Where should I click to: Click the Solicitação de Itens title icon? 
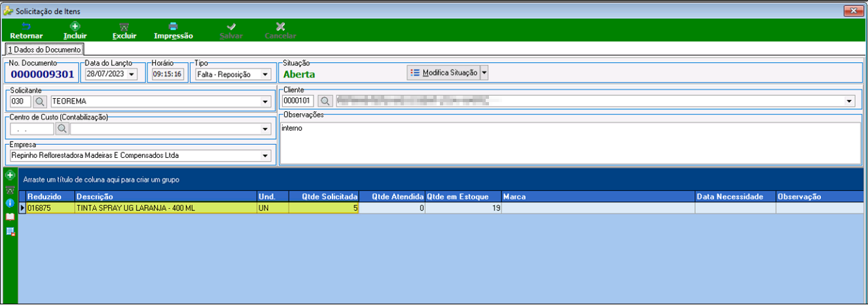[8, 10]
